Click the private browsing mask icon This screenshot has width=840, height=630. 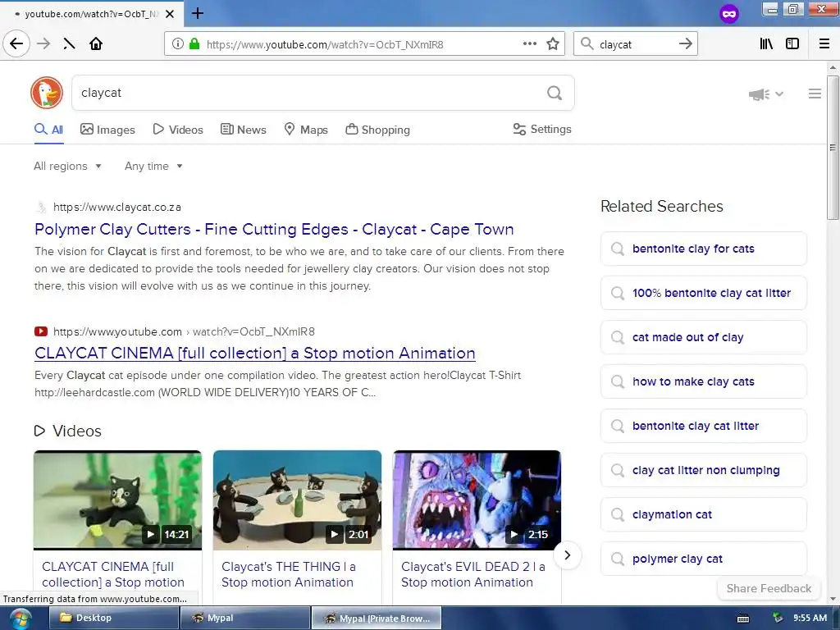728,14
